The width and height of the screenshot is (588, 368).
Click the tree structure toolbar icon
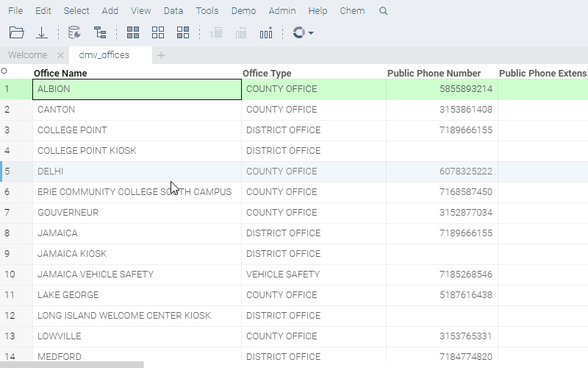[x=100, y=32]
